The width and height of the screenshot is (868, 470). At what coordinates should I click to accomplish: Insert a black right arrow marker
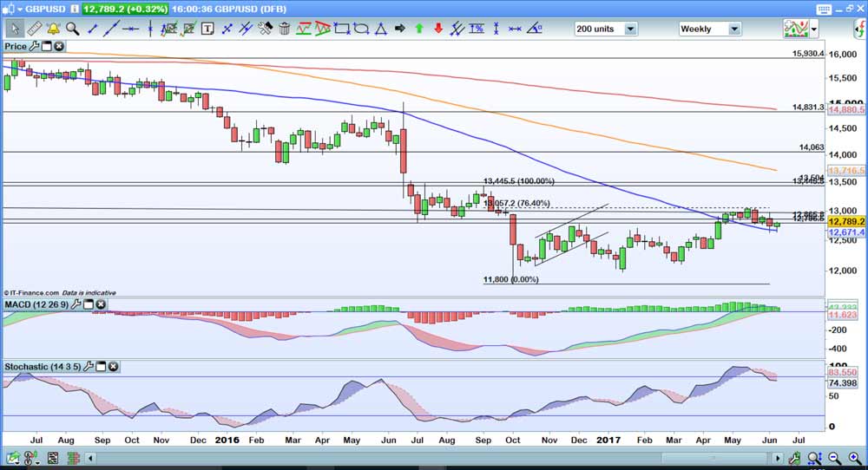[399, 29]
